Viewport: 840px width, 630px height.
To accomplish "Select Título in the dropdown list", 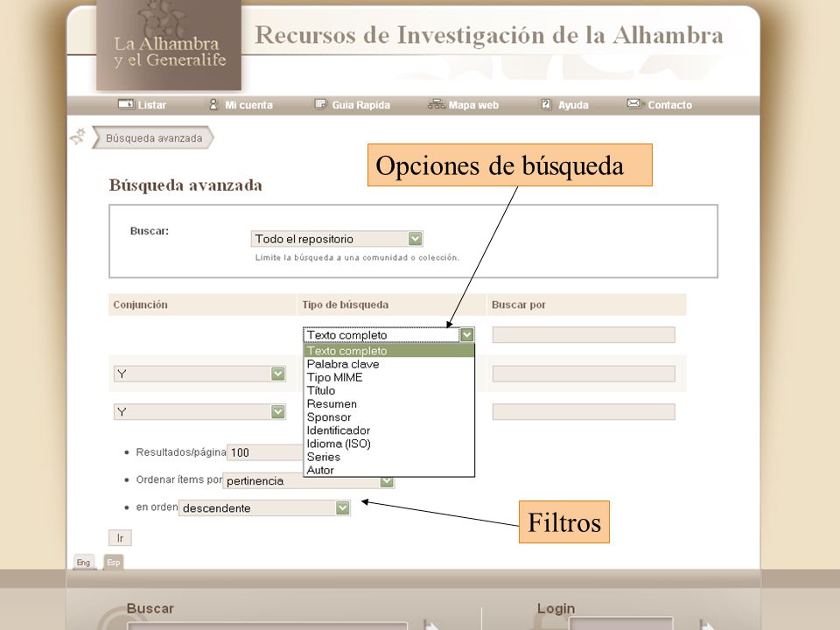I will (388, 390).
